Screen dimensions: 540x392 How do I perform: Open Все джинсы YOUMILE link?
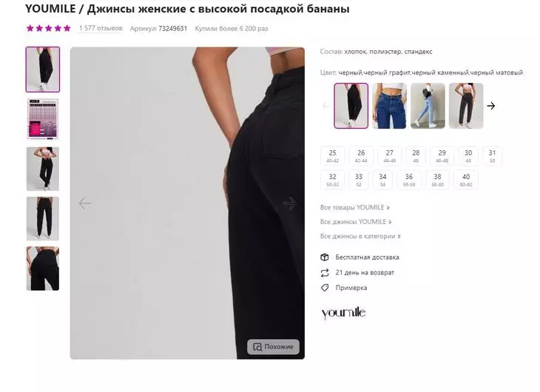click(x=356, y=222)
